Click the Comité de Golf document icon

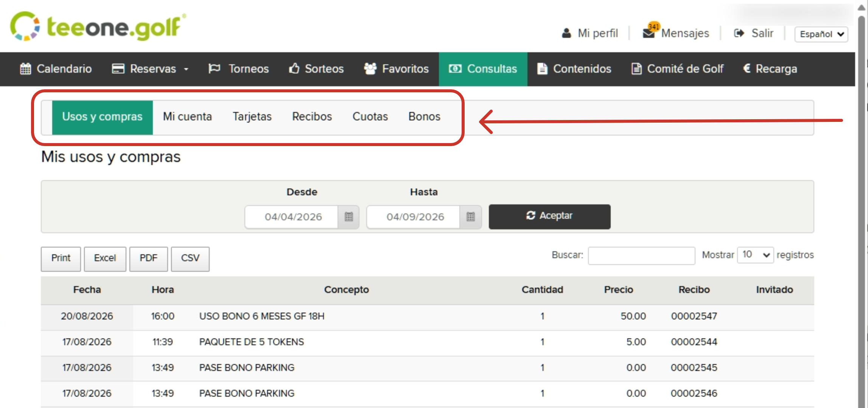click(x=636, y=69)
